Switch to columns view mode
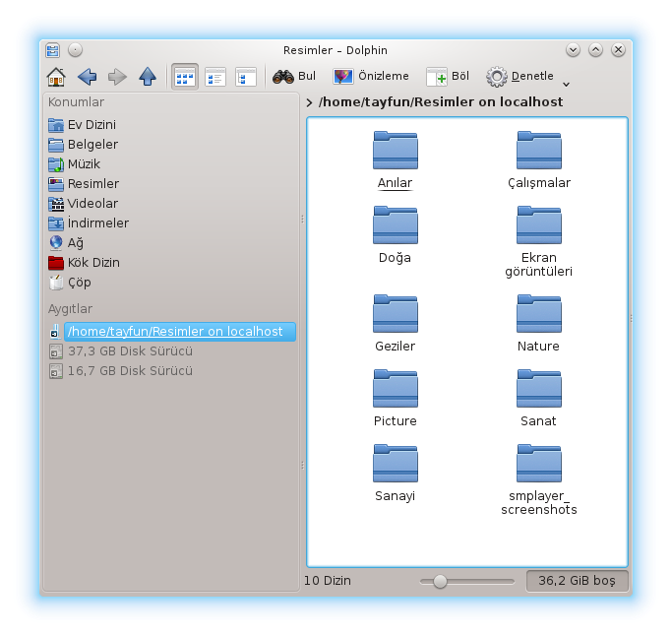Image resolution: width=672 pixels, height=636 pixels. click(x=246, y=77)
